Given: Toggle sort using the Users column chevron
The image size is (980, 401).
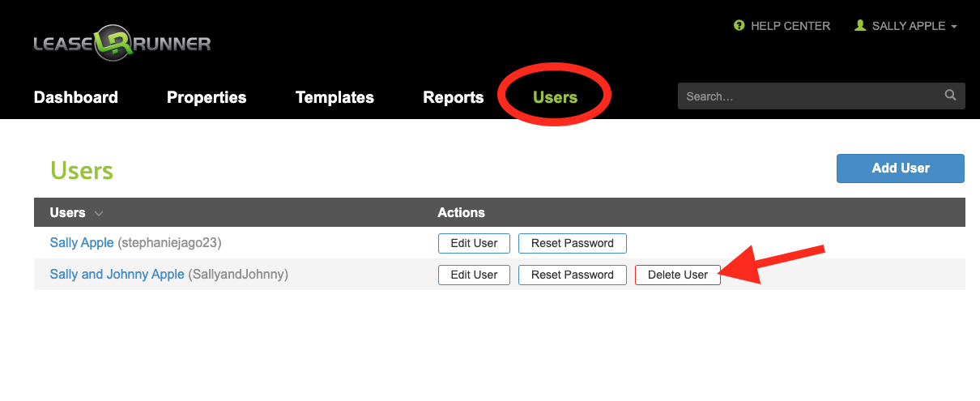Looking at the screenshot, I should click(x=99, y=213).
